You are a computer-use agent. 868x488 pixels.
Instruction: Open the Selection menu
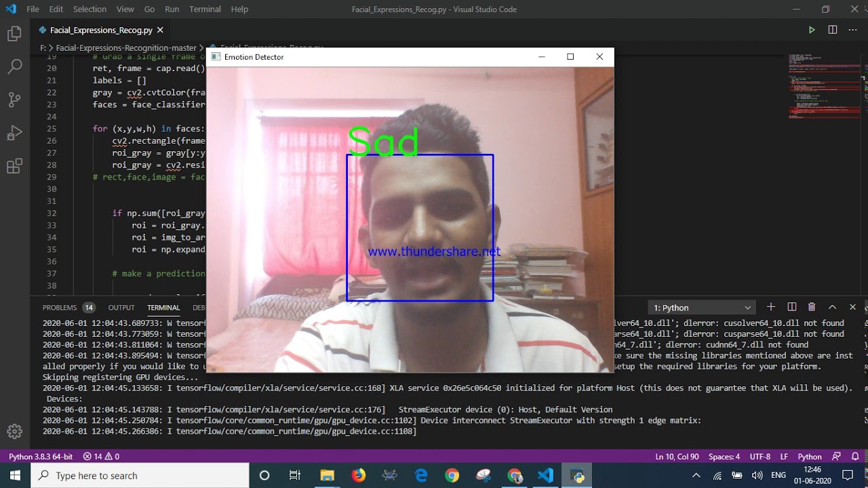tap(90, 9)
